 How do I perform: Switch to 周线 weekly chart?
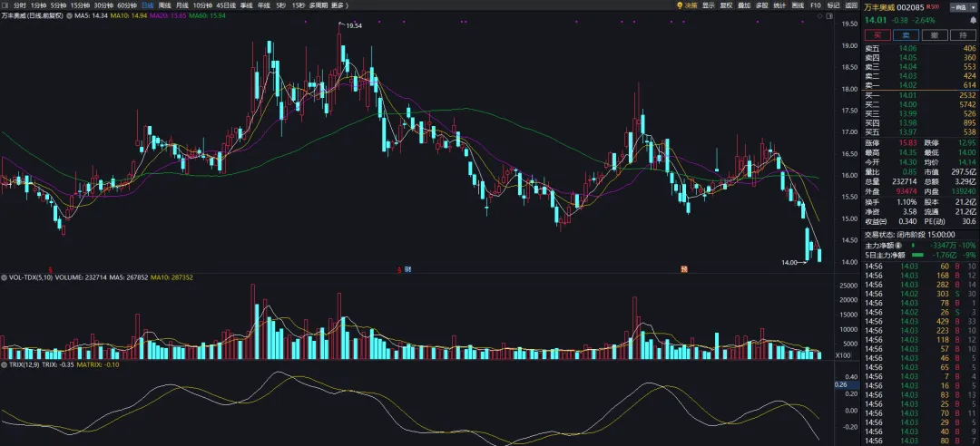pos(165,5)
